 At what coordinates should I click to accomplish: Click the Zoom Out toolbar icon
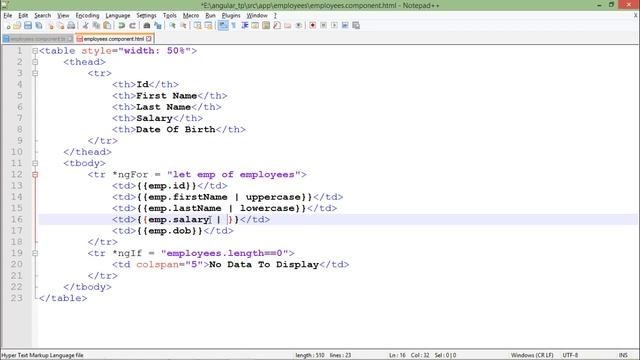point(183,26)
